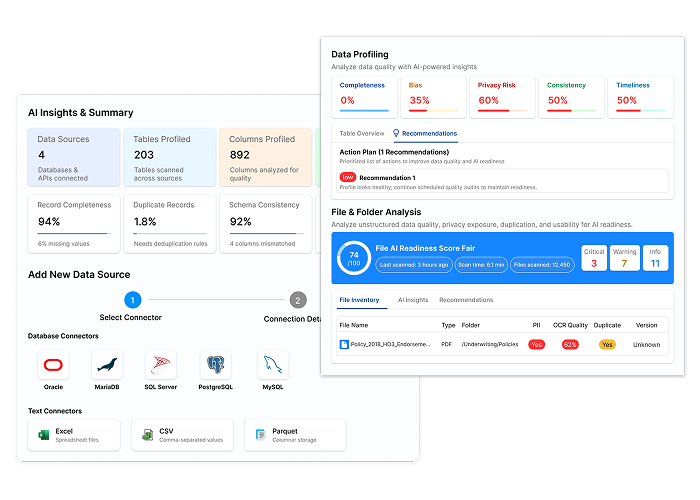Open the Excel text connector card
700x500 pixels.
pyautogui.click(x=74, y=435)
